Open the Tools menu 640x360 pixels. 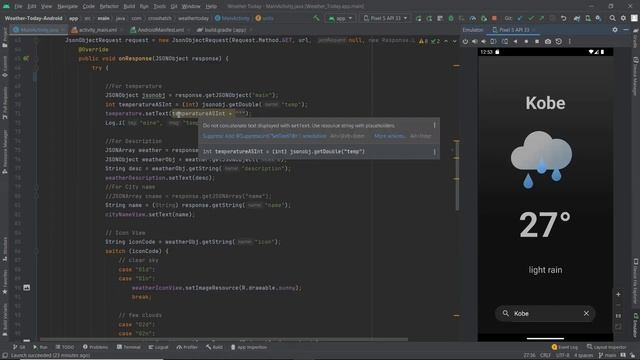click(x=160, y=7)
